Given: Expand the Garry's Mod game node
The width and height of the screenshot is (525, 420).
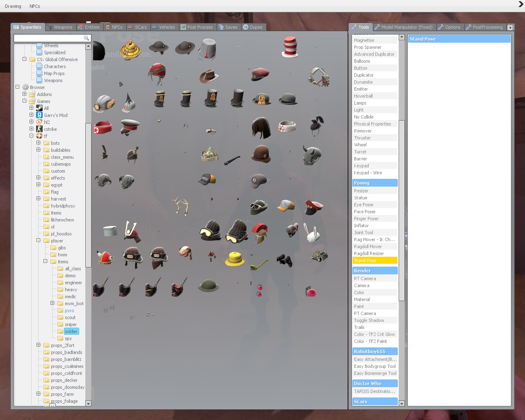Looking at the screenshot, I should [32, 115].
